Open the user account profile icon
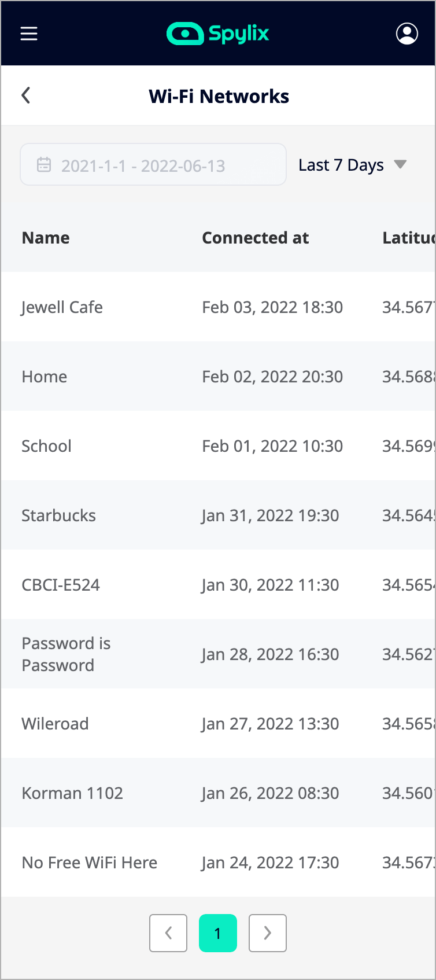 [x=407, y=34]
